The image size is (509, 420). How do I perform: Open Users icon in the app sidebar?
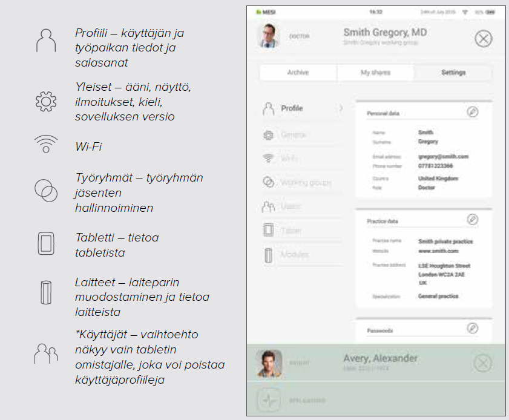click(269, 206)
